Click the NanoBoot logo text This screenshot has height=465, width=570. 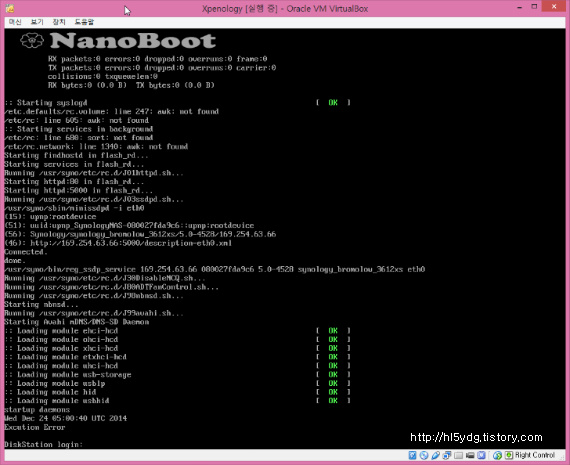pyautogui.click(x=133, y=40)
